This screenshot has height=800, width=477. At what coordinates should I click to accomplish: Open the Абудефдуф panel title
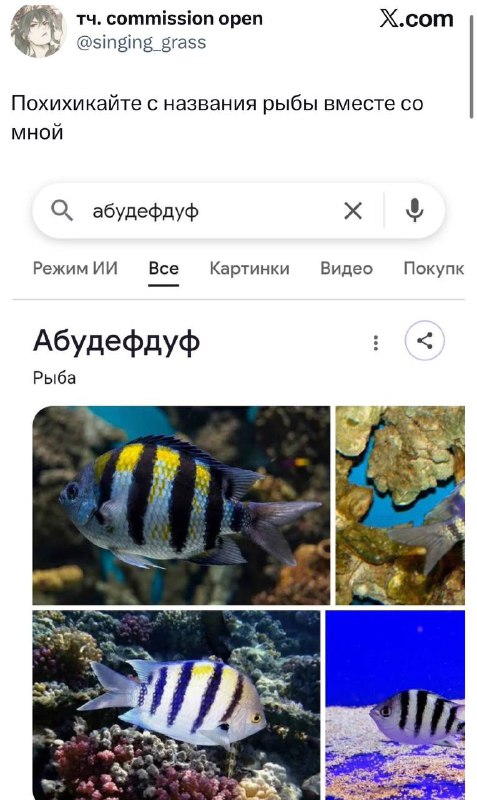(116, 341)
